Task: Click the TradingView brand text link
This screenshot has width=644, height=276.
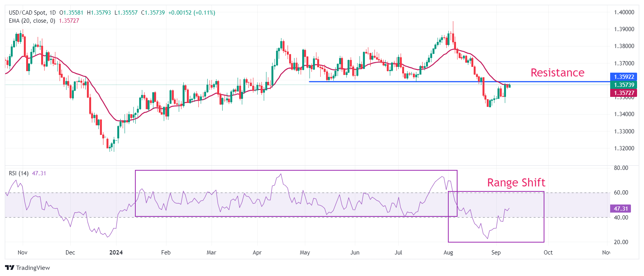Action: (x=33, y=268)
